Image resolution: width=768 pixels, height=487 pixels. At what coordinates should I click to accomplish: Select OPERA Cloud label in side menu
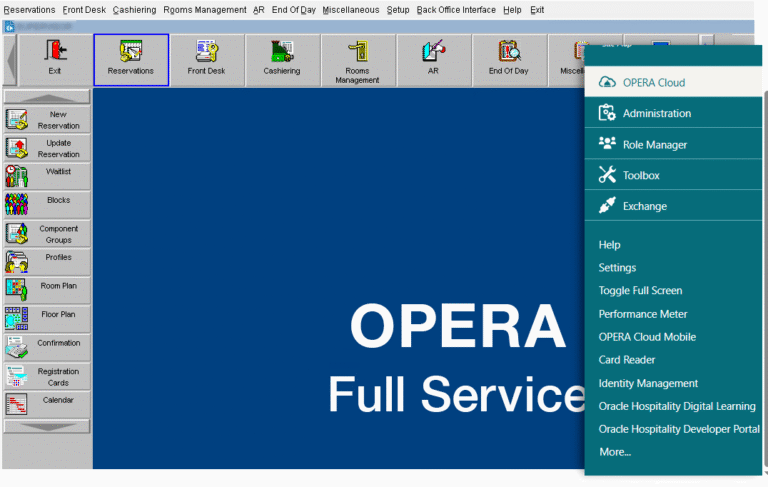[x=654, y=83]
